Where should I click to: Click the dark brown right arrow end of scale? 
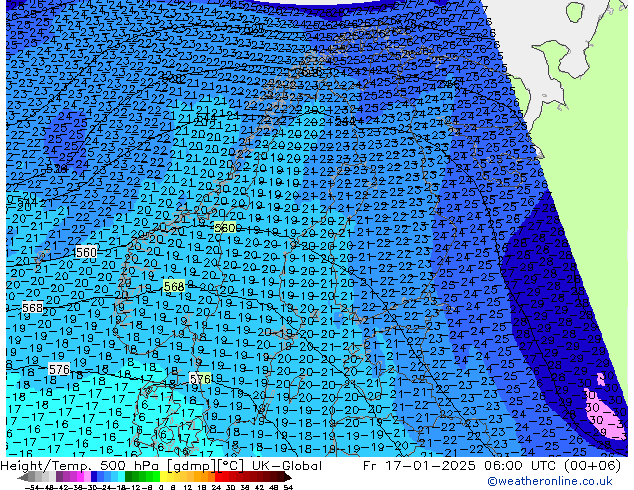[286, 477]
